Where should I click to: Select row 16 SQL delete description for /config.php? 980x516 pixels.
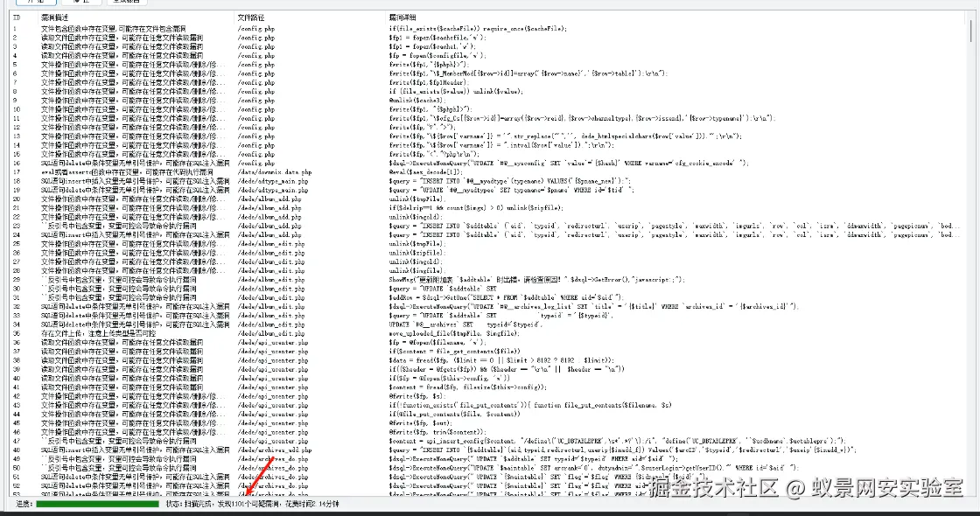[x=135, y=163]
